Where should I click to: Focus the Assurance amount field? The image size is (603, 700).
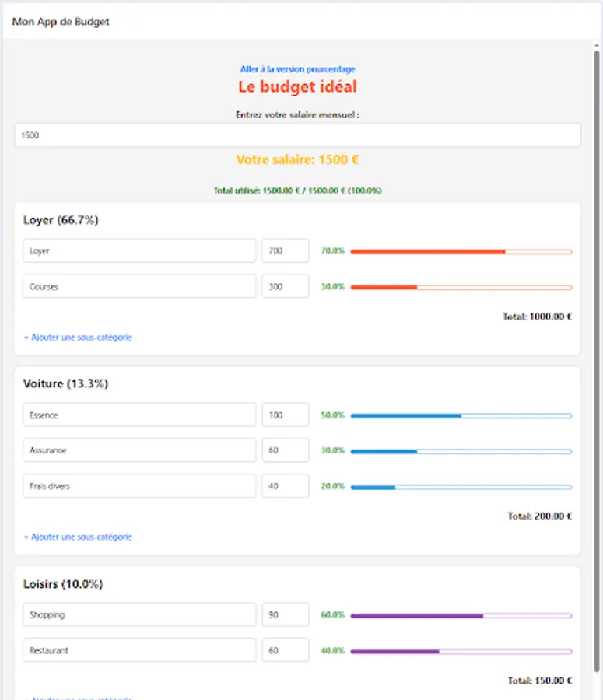click(x=285, y=450)
